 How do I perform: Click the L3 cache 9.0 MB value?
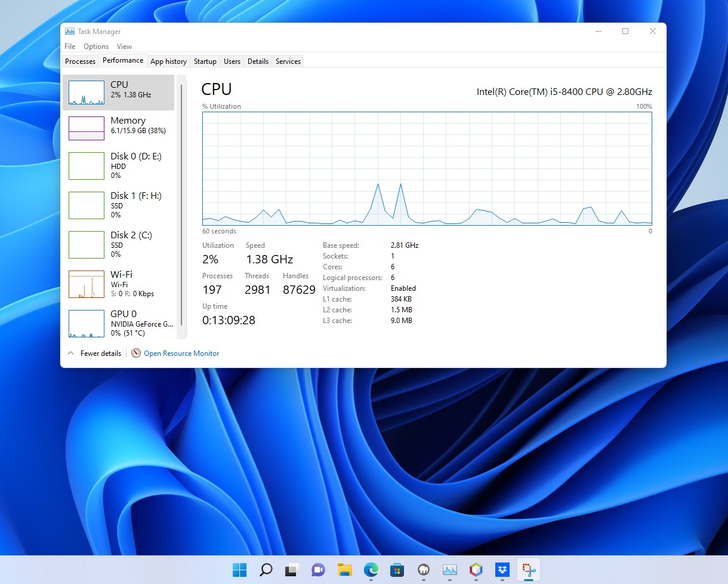click(x=402, y=321)
